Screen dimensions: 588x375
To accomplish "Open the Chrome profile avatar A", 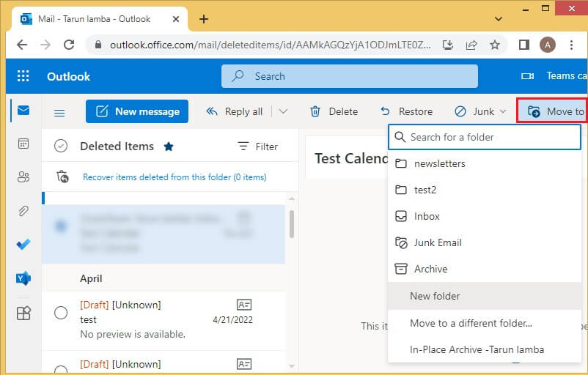I will (548, 45).
